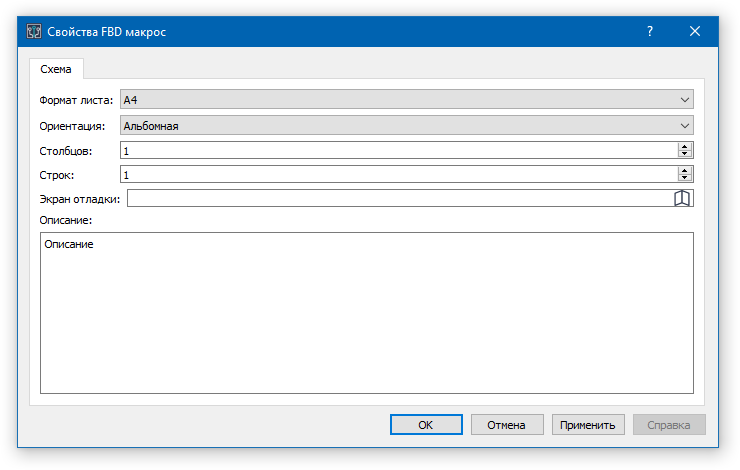Increase the Столбцов value with up arrow

click(x=685, y=146)
